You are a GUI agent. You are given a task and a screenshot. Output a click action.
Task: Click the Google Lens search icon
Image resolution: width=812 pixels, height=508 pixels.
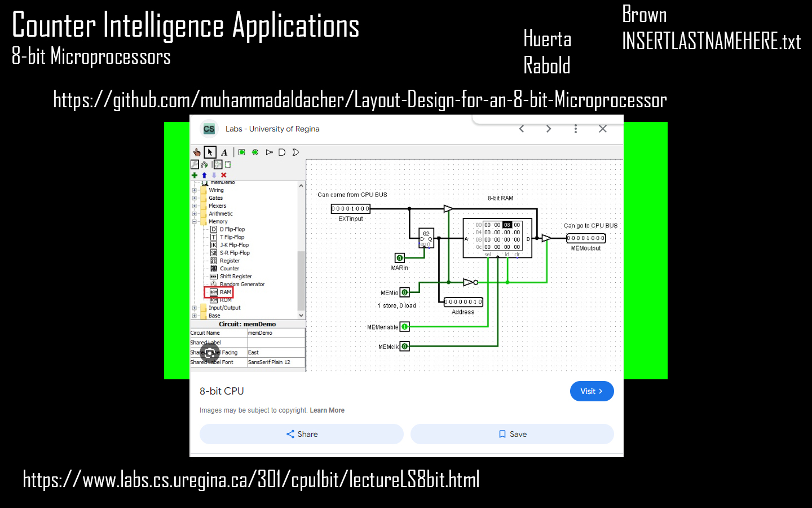tap(210, 353)
